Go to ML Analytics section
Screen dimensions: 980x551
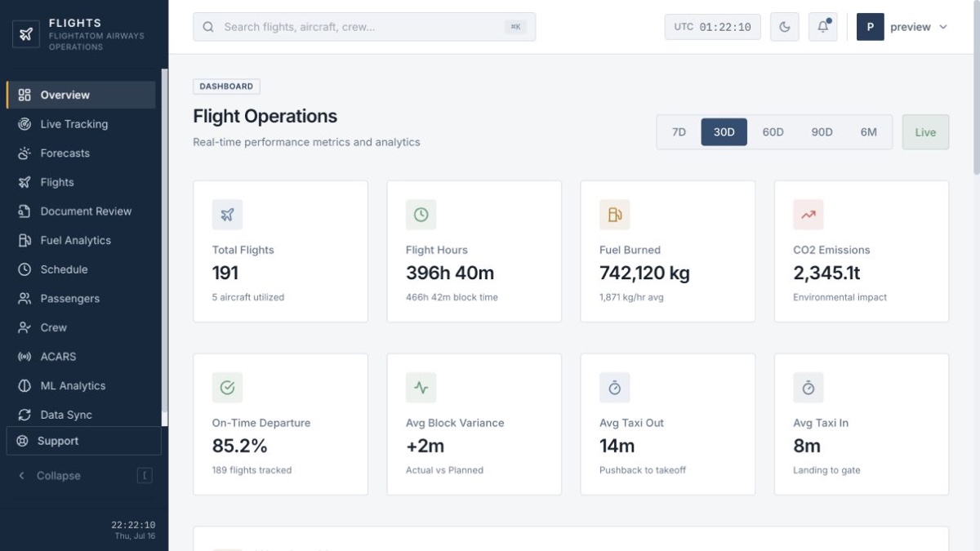[x=81, y=386]
